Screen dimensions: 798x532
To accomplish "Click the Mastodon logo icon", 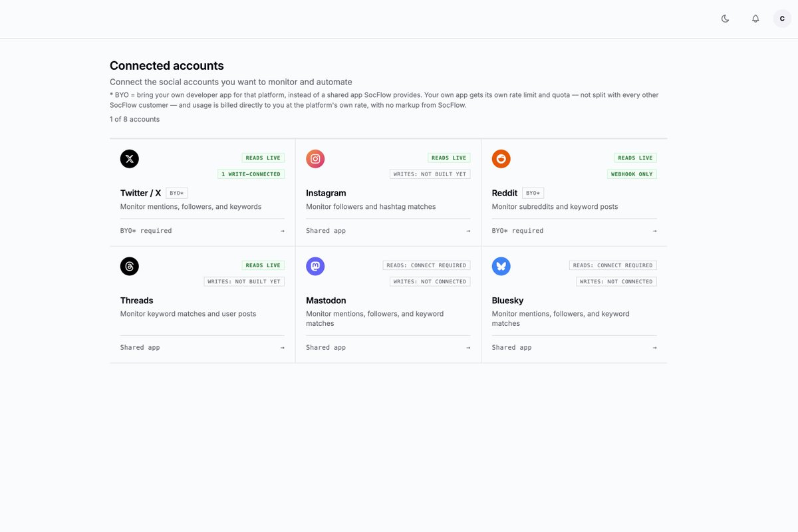I will coord(315,267).
